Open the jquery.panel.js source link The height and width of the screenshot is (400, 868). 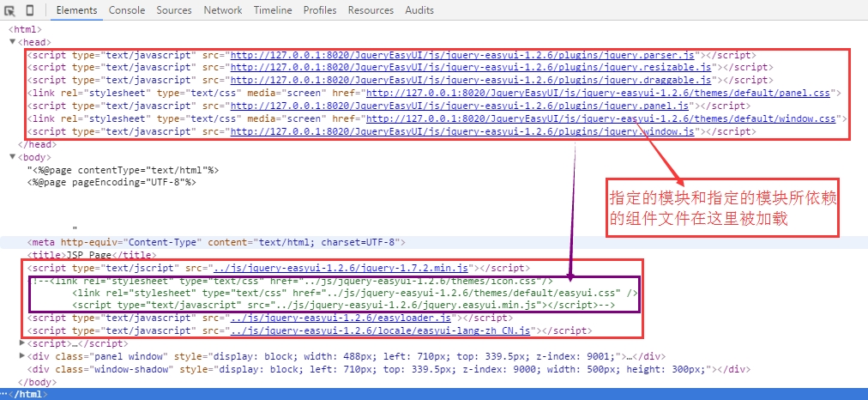click(x=460, y=106)
